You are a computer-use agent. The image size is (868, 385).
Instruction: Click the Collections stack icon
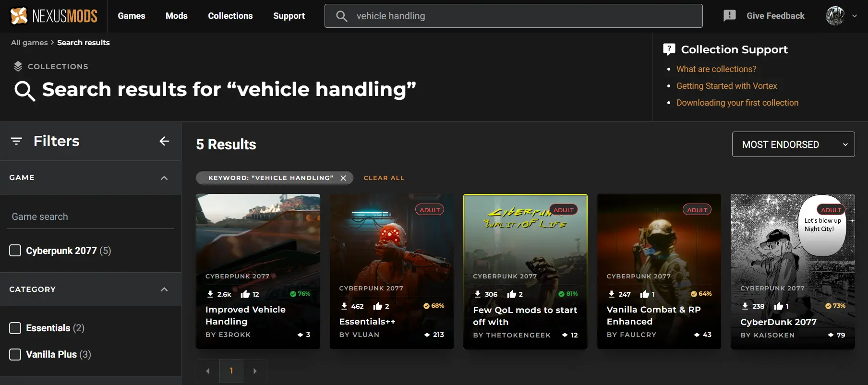pyautogui.click(x=18, y=66)
